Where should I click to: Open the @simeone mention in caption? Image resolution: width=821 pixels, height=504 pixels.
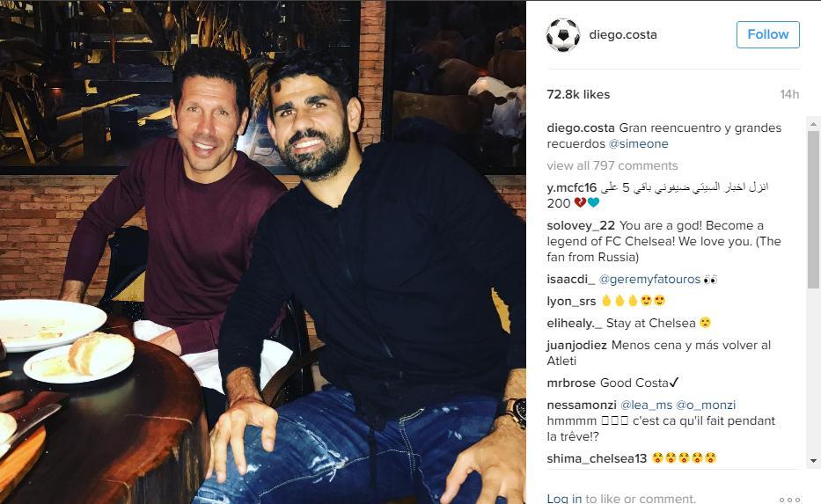pos(638,144)
